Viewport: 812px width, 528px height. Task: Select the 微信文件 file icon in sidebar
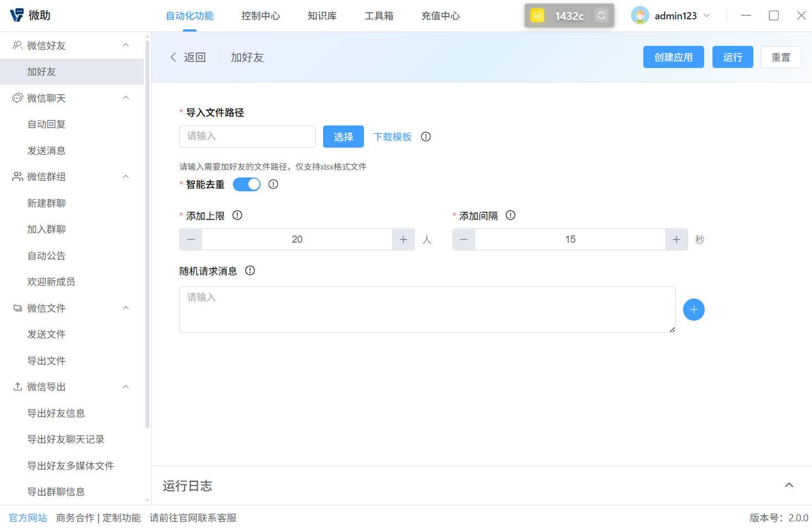coord(17,308)
